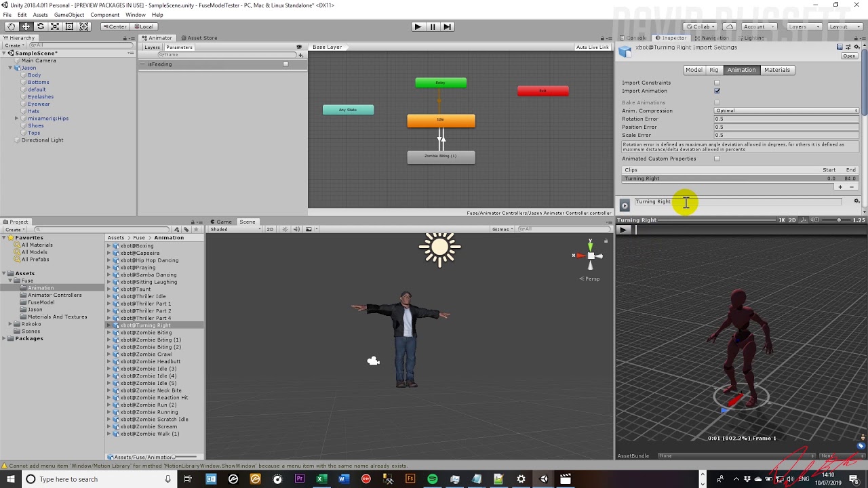The width and height of the screenshot is (868, 488).
Task: Open the Component menu
Action: (x=104, y=15)
